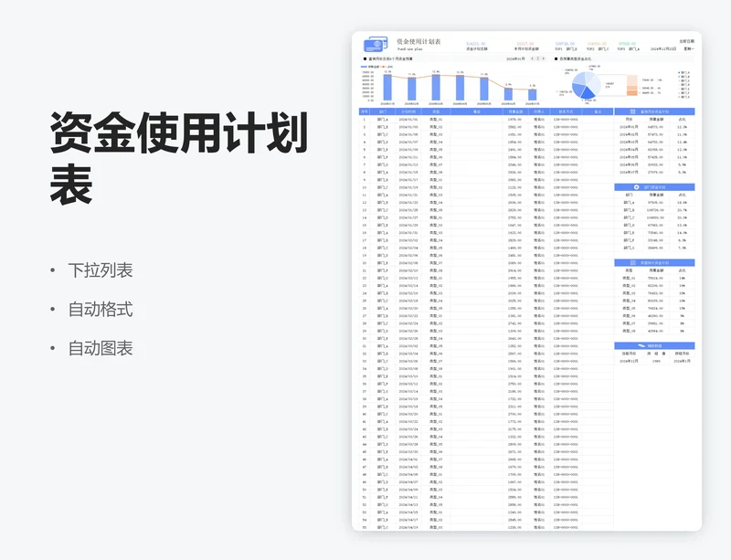Select the 部门 column header in main table
This screenshot has width=731, height=560.
(x=382, y=111)
